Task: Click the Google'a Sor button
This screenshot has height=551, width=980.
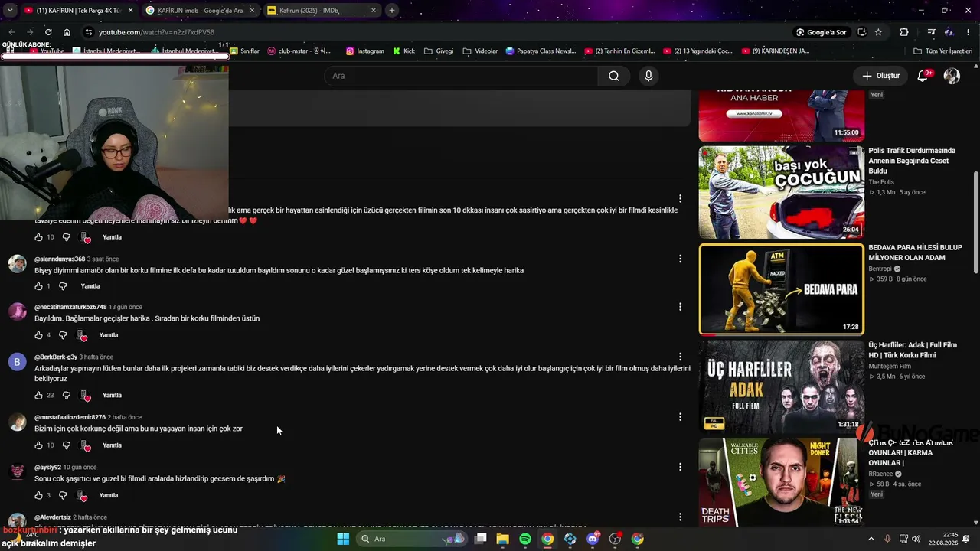Action: pyautogui.click(x=821, y=32)
